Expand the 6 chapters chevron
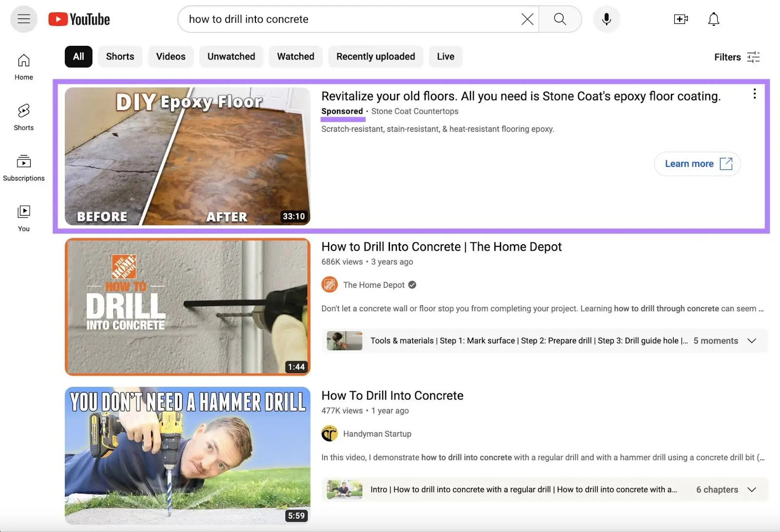The image size is (780, 532). pyautogui.click(x=752, y=490)
